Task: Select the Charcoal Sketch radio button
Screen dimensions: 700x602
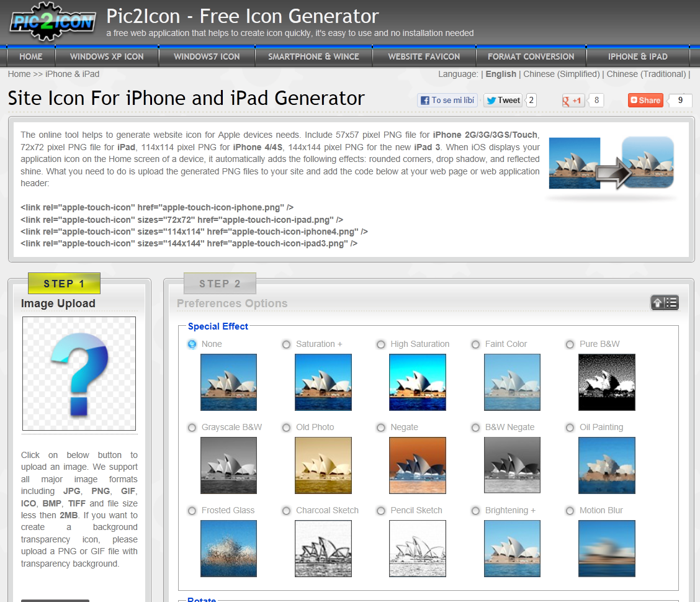Action: click(286, 510)
